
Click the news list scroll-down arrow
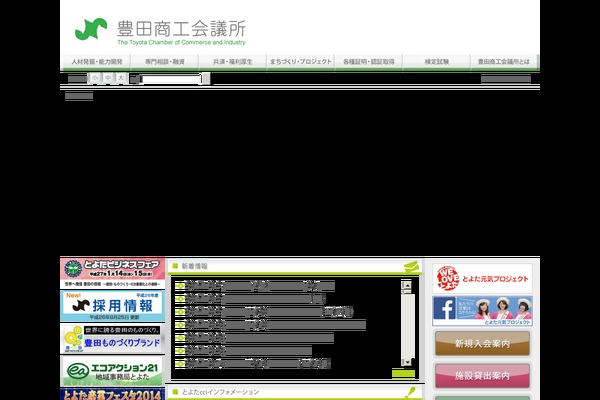(x=407, y=362)
